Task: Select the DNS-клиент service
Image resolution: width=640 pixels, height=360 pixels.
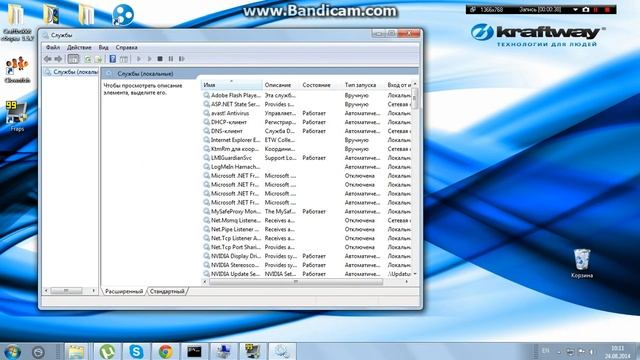Action: (x=307, y=131)
